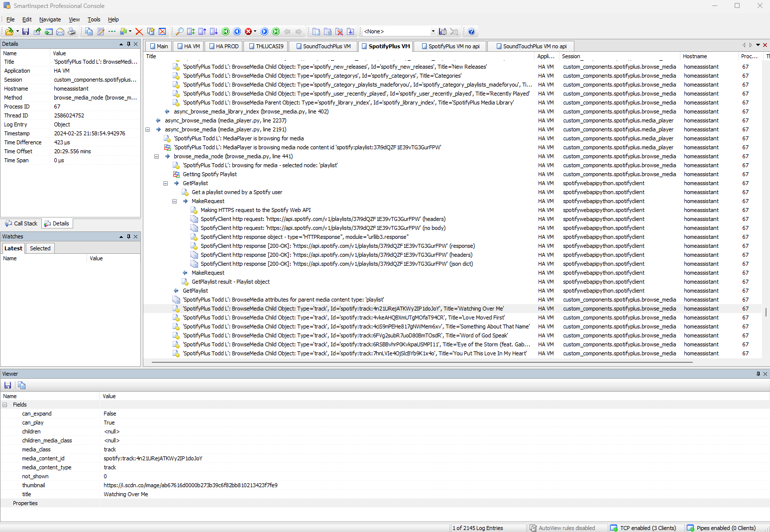Click the save icon in Viewer panel

7,385
